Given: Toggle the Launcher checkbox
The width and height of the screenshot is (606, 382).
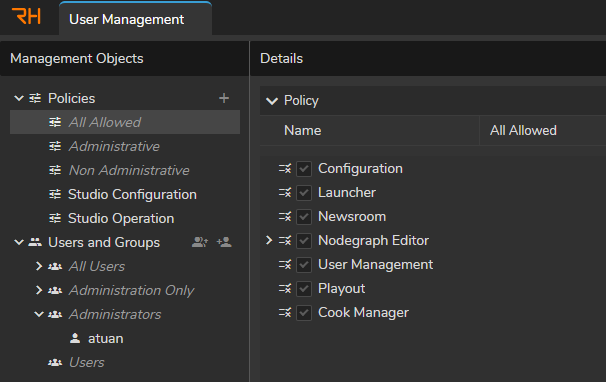Looking at the screenshot, I should click(x=304, y=193).
